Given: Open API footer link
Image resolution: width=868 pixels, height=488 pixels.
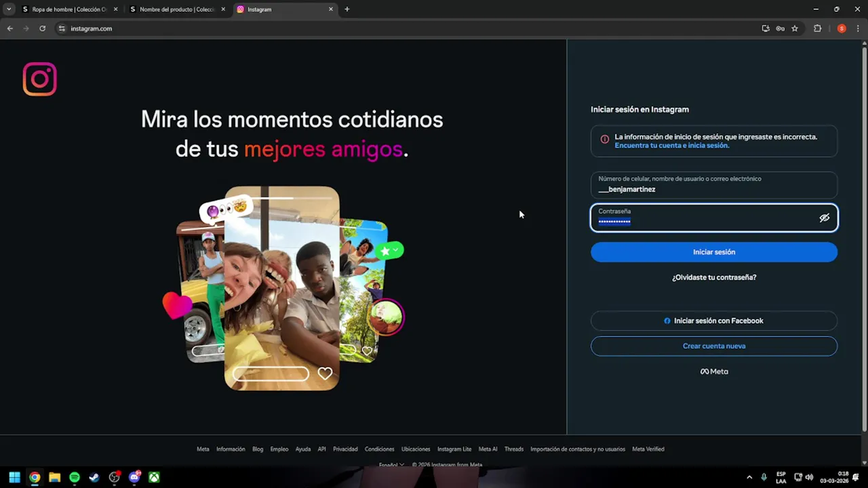Looking at the screenshot, I should [322, 449].
